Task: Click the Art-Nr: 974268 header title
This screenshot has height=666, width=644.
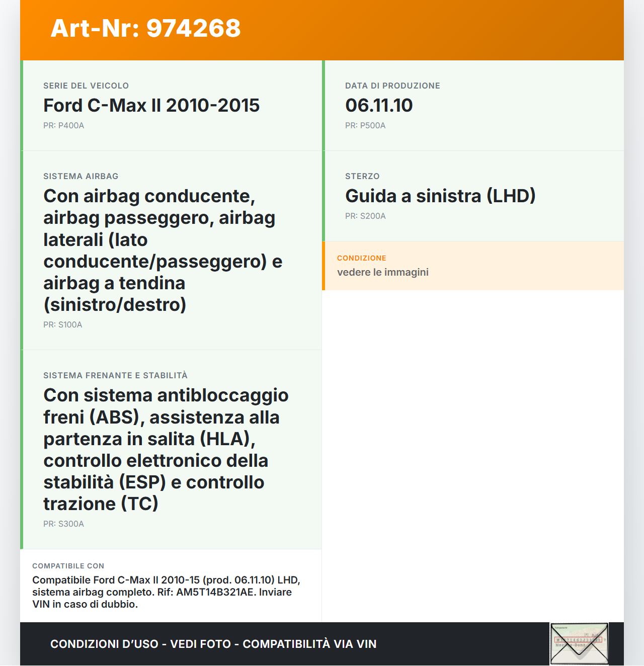Action: click(146, 28)
